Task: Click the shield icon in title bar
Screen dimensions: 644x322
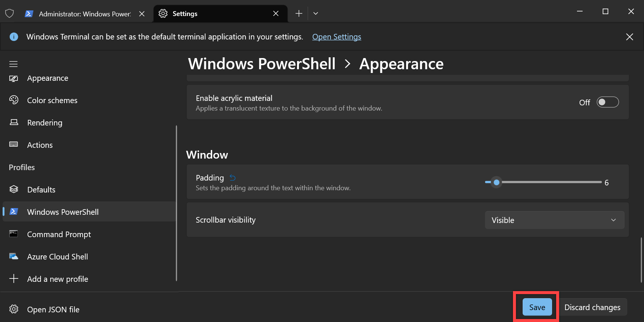Action: coord(10,14)
